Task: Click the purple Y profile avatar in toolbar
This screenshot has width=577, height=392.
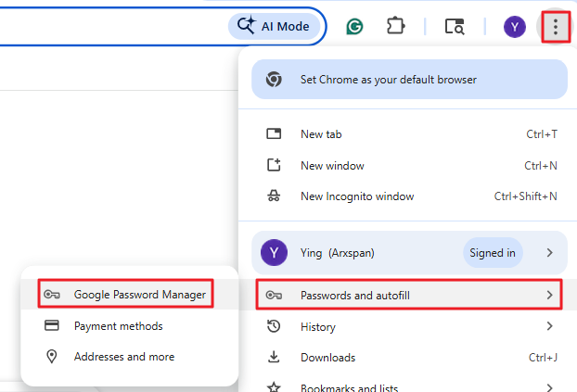Action: coord(515,27)
